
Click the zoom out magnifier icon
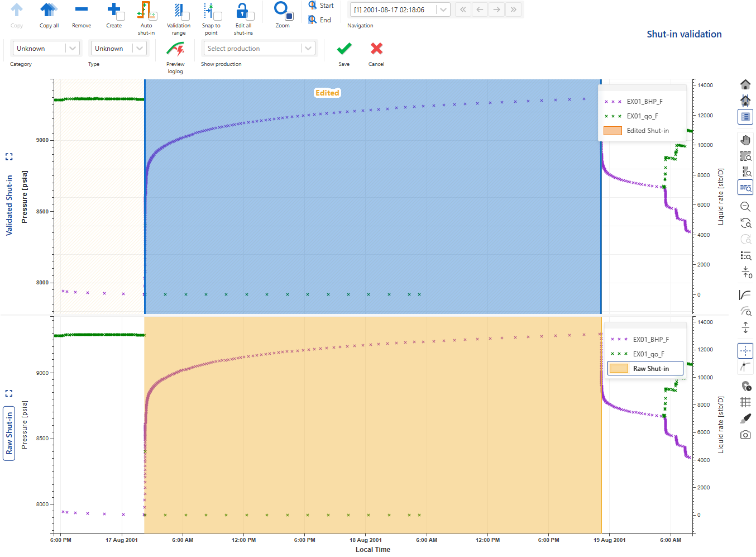click(745, 207)
